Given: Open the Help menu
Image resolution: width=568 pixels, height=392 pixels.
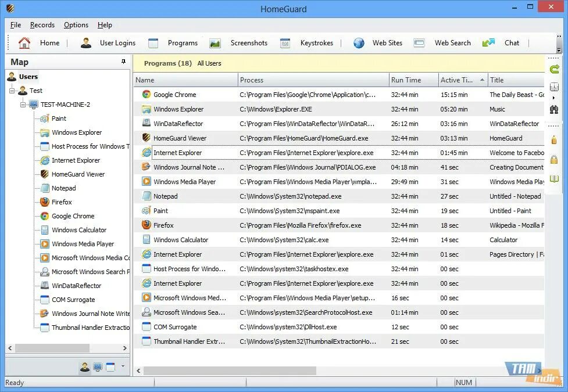Looking at the screenshot, I should pyautogui.click(x=105, y=25).
